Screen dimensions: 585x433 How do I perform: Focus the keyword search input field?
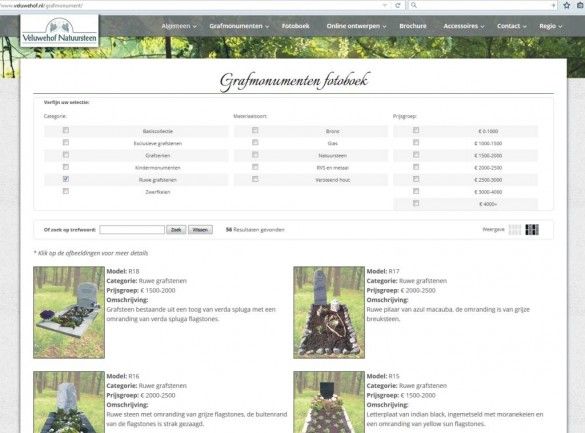pos(132,230)
